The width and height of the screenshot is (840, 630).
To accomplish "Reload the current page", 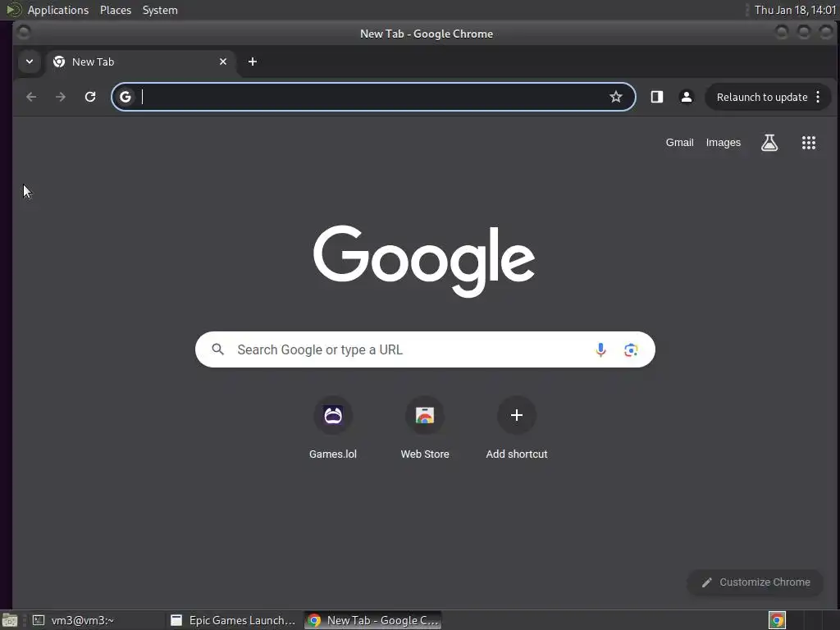I will (90, 97).
